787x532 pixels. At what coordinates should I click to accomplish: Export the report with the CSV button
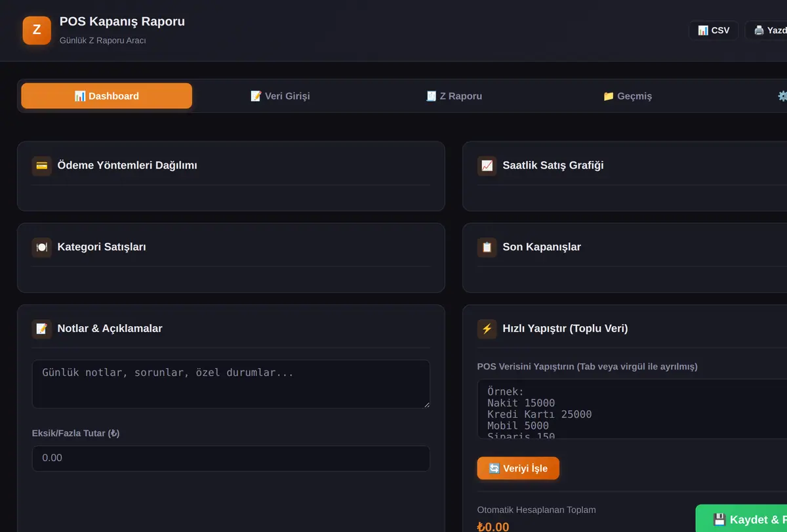click(714, 30)
